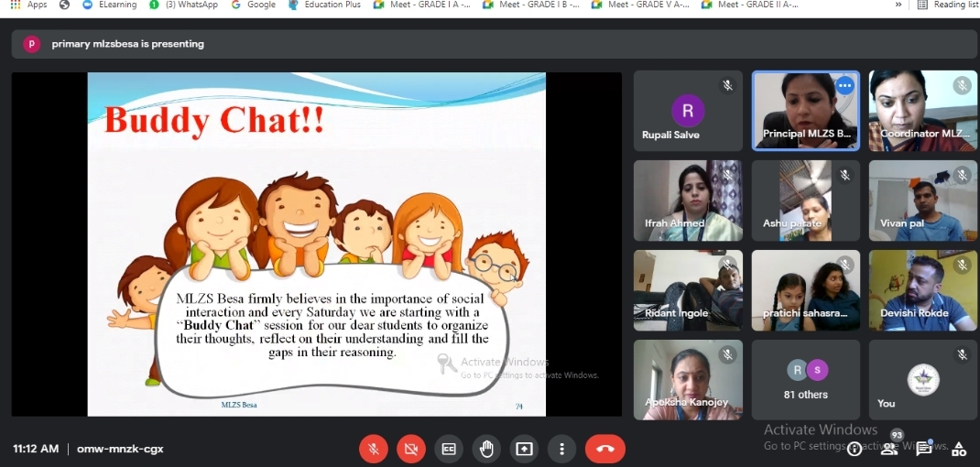Open the Meet - GRADE II A bookmark
The image size is (980, 467).
(x=750, y=5)
